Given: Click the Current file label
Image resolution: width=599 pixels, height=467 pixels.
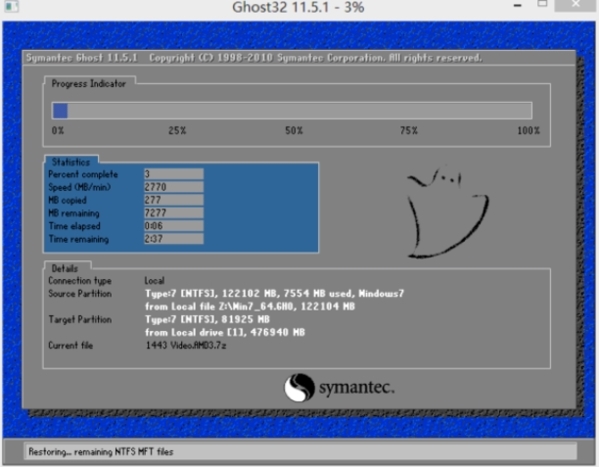Looking at the screenshot, I should [71, 345].
